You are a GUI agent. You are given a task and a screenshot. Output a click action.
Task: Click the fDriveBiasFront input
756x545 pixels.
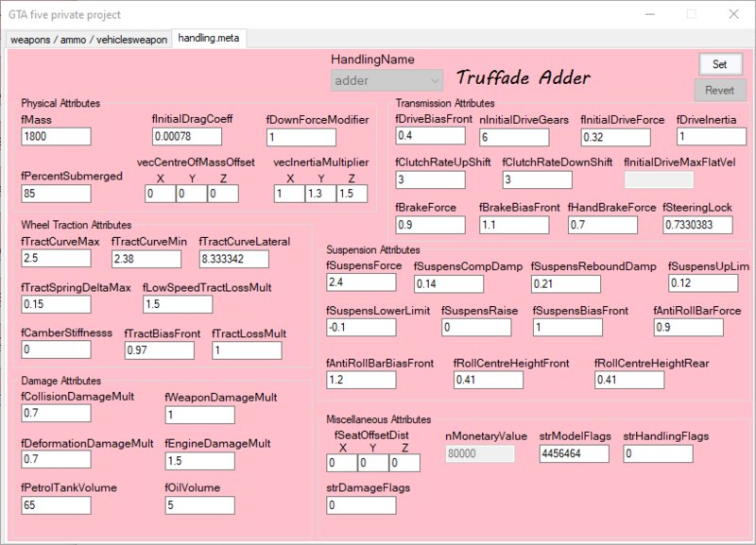pyautogui.click(x=430, y=136)
